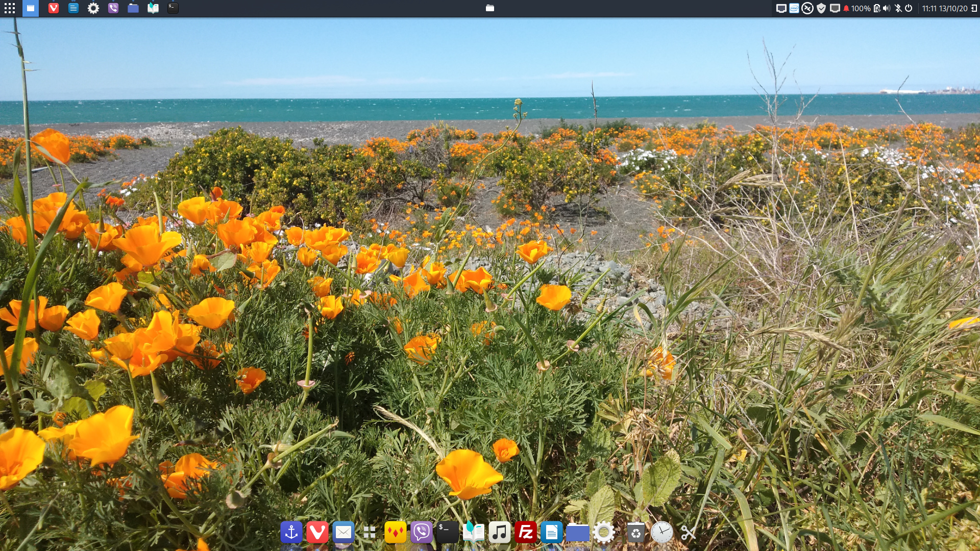Launch the mail client from the dock
Image resolution: width=980 pixels, height=551 pixels.
tap(344, 533)
